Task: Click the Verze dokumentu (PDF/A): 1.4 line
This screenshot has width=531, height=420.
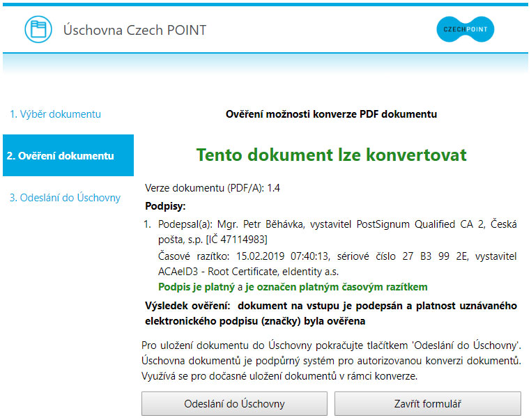Action: [x=213, y=188]
